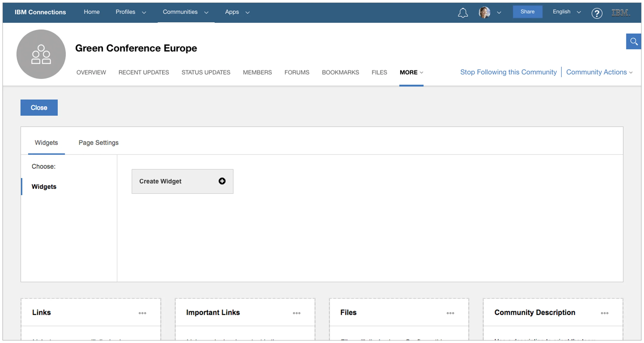The width and height of the screenshot is (644, 343).
Task: Click the user profile avatar photo
Action: 484,12
